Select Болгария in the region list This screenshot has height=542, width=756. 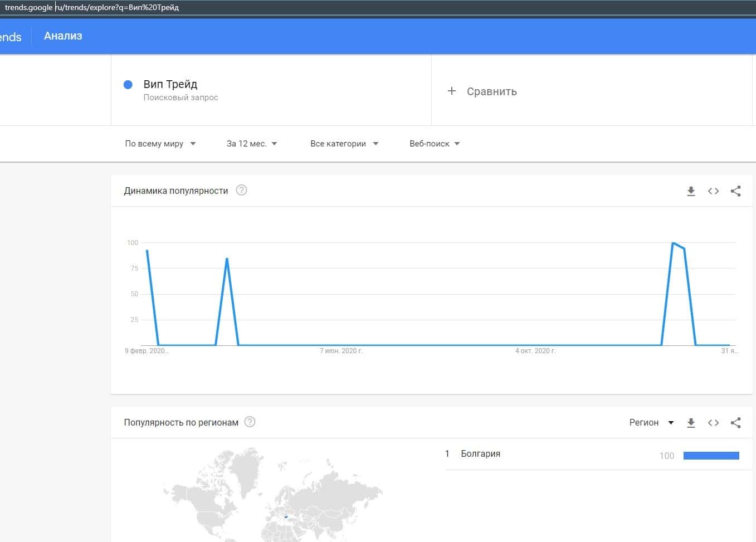pyautogui.click(x=481, y=453)
